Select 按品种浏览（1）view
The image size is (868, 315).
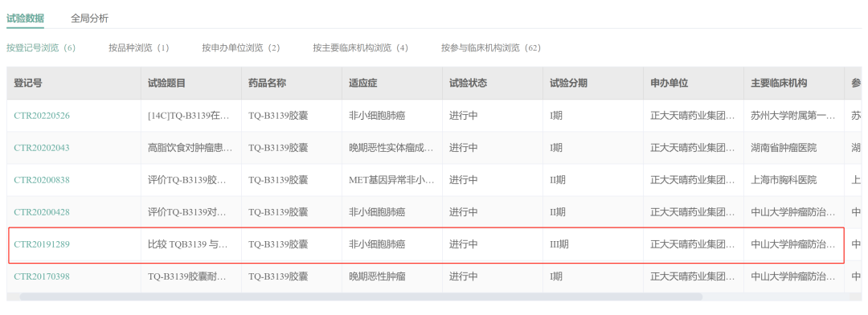(x=139, y=47)
